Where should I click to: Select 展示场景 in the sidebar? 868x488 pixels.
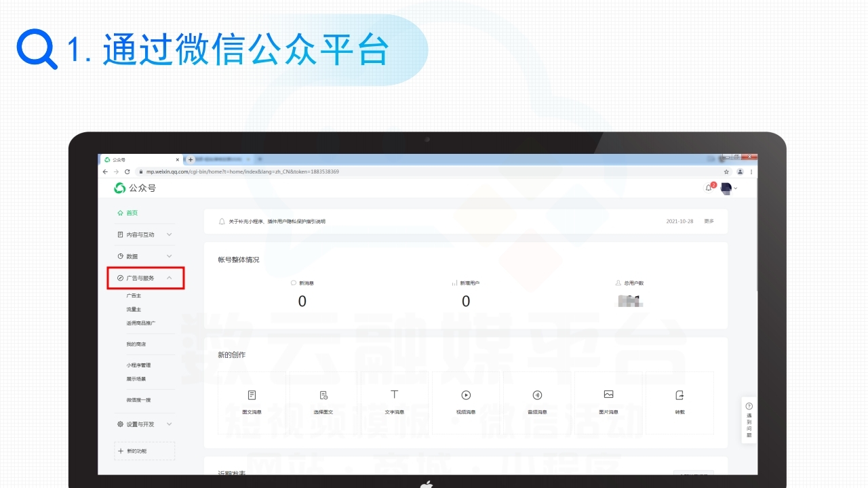click(136, 379)
